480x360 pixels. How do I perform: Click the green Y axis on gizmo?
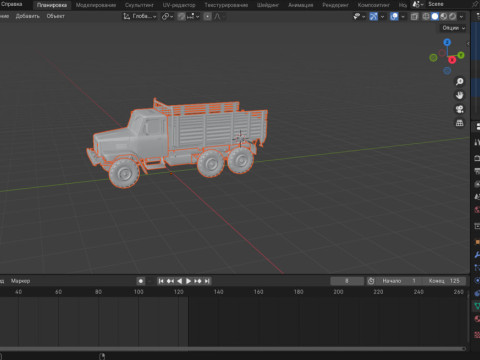(x=461, y=55)
